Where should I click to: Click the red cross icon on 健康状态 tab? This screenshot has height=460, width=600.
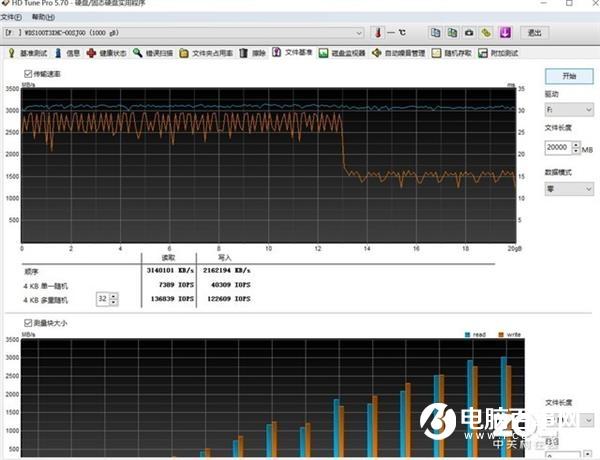pos(91,53)
